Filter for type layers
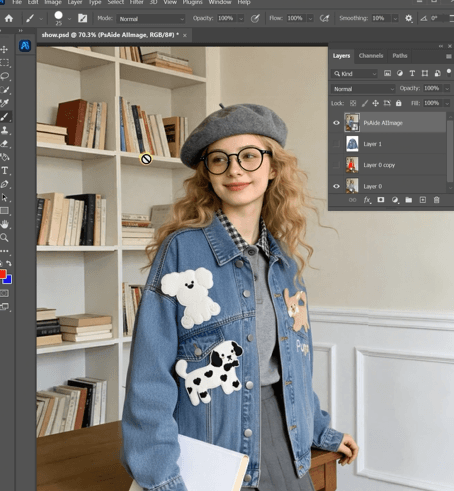The width and height of the screenshot is (454, 491). click(412, 73)
